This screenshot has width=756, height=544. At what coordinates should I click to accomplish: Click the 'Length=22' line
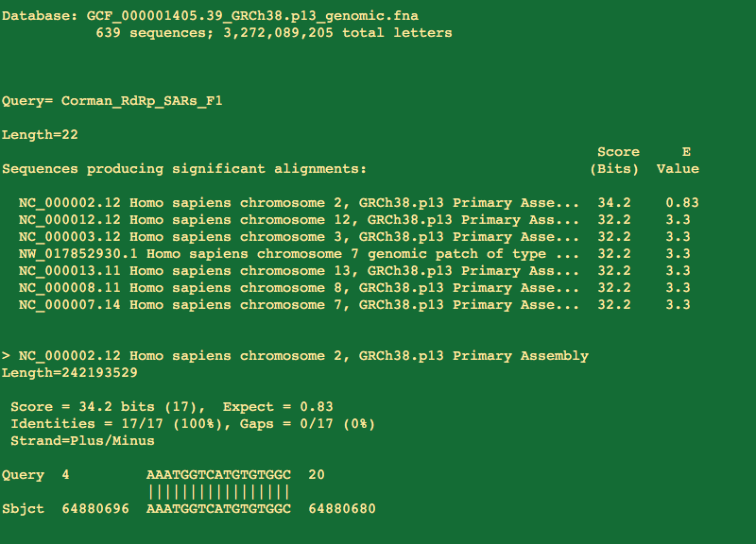pyautogui.click(x=40, y=135)
